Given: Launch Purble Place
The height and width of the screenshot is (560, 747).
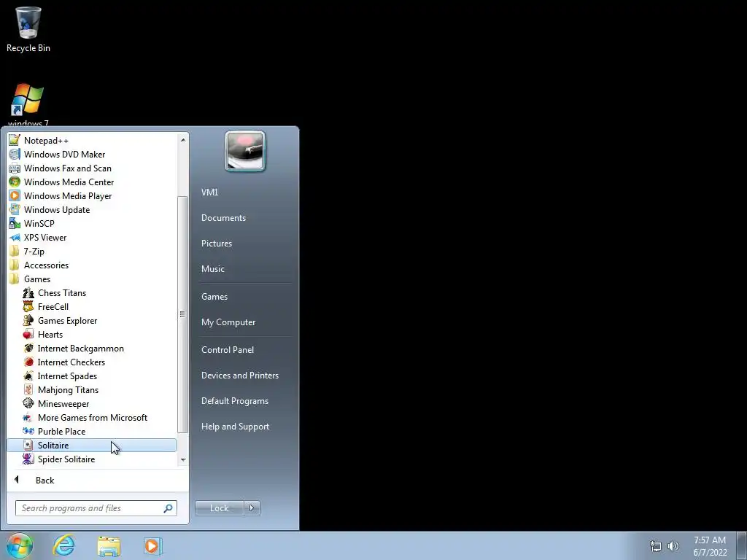Looking at the screenshot, I should [91, 431].
